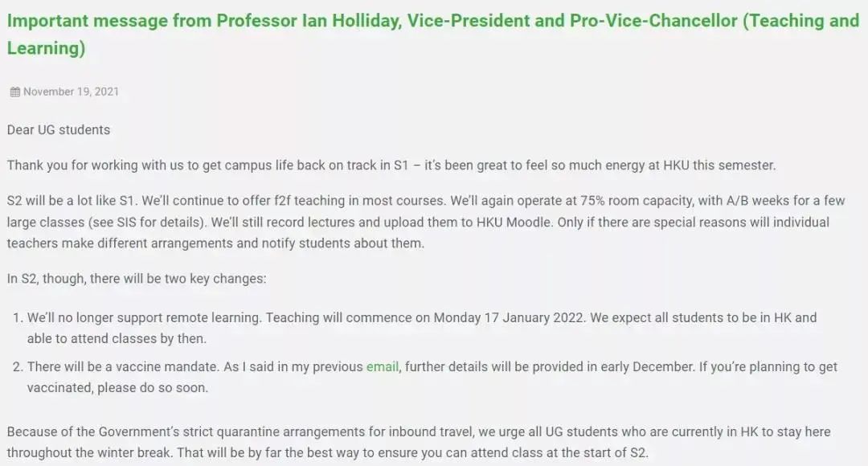Click the 'throughout the winter break' sentence
The width and height of the screenshot is (868, 466).
tap(90, 452)
